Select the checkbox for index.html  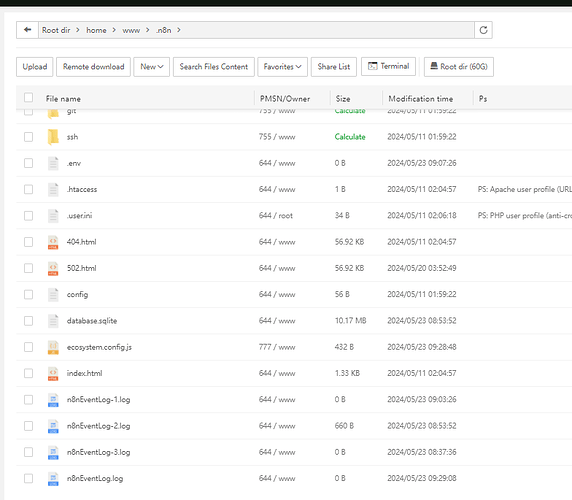[28, 373]
